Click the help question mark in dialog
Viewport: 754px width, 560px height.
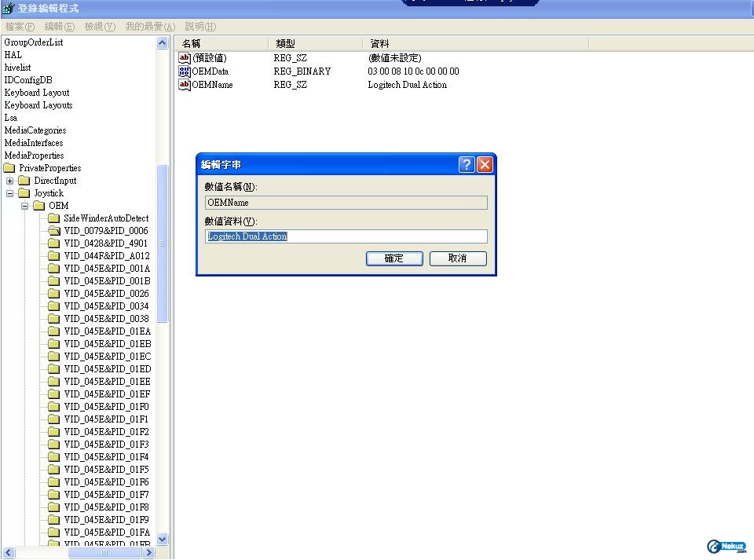(x=467, y=164)
